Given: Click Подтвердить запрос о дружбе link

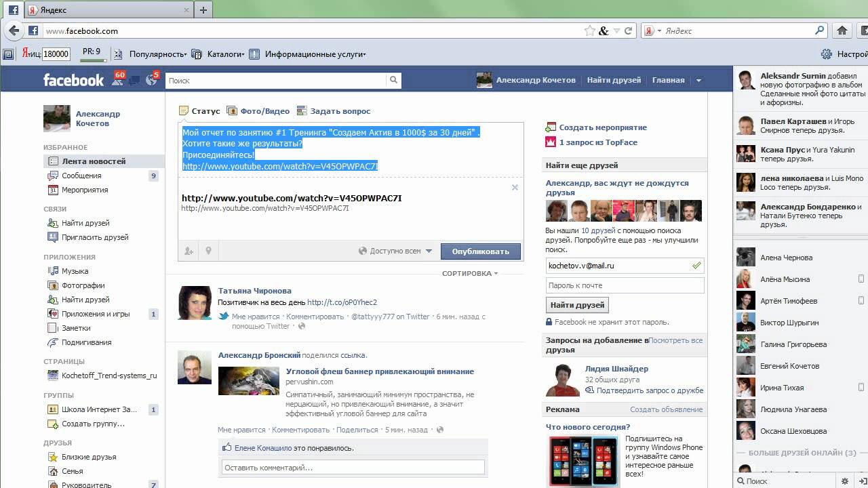Looking at the screenshot, I should click(x=650, y=390).
